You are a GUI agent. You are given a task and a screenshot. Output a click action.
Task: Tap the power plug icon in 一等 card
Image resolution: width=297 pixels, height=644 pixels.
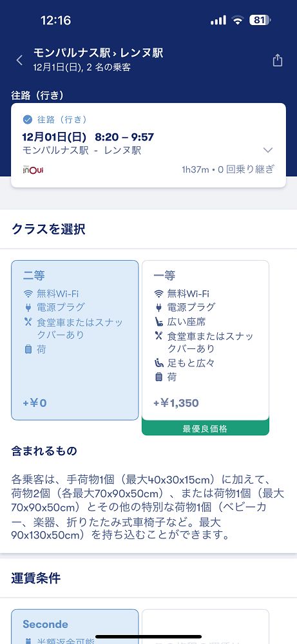[x=158, y=307]
